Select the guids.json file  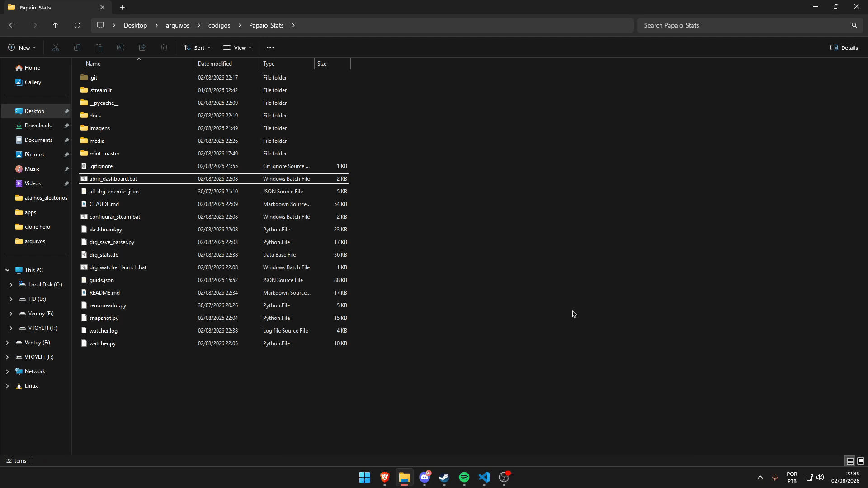214,280
